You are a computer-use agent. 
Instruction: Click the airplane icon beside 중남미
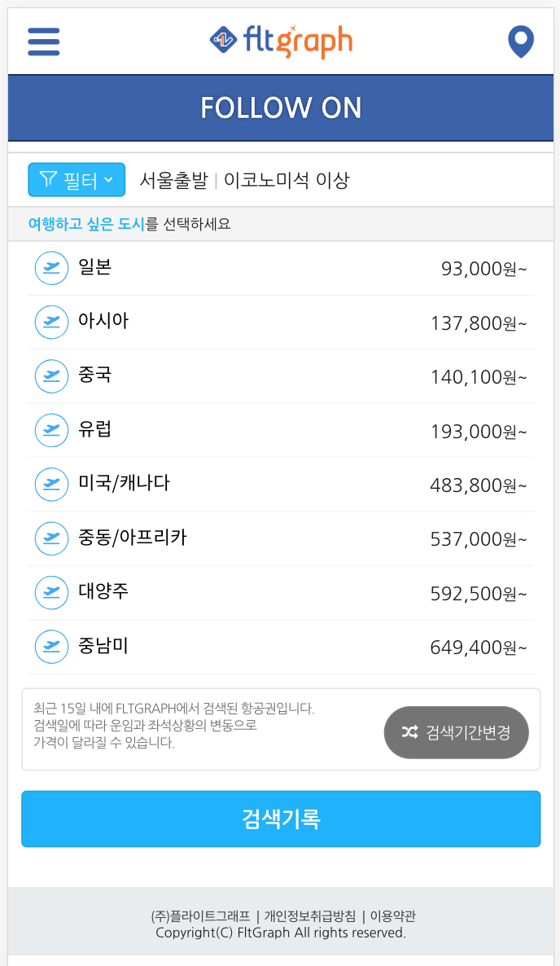(x=51, y=647)
